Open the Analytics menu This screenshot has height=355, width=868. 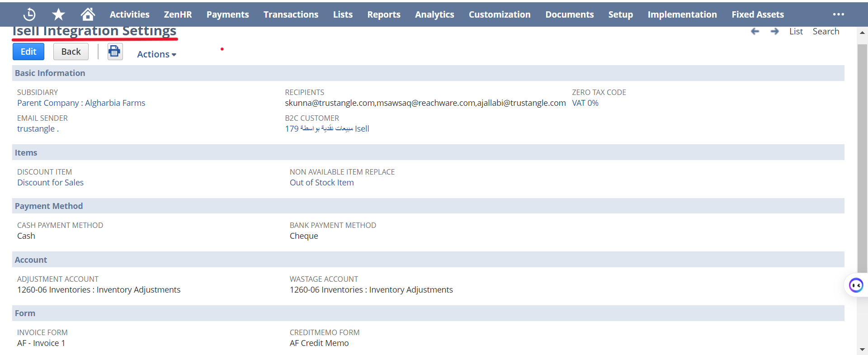(434, 14)
